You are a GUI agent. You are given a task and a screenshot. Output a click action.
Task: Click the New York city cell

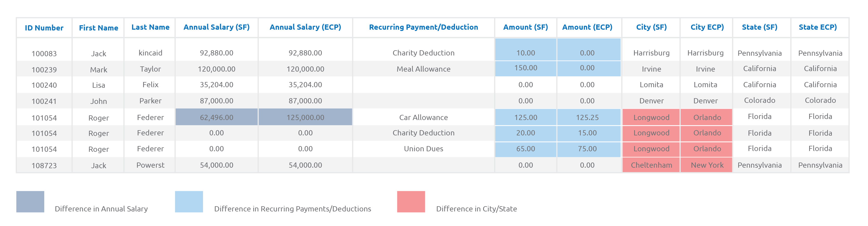coord(707,165)
